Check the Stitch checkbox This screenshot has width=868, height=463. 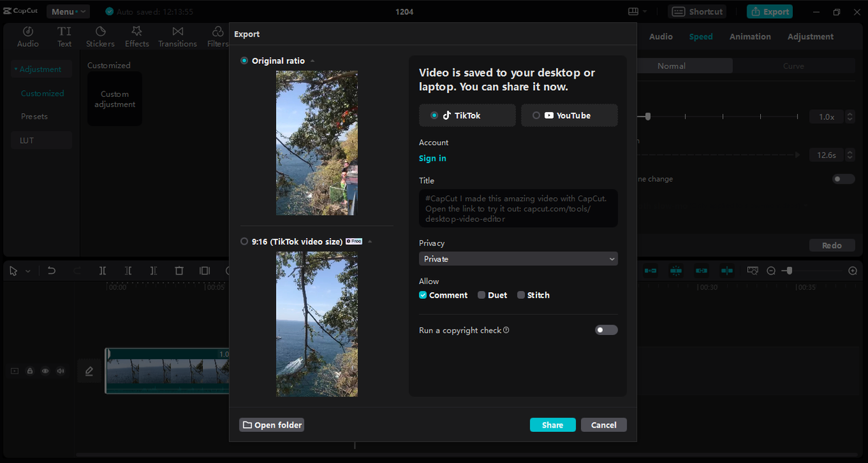pos(521,295)
